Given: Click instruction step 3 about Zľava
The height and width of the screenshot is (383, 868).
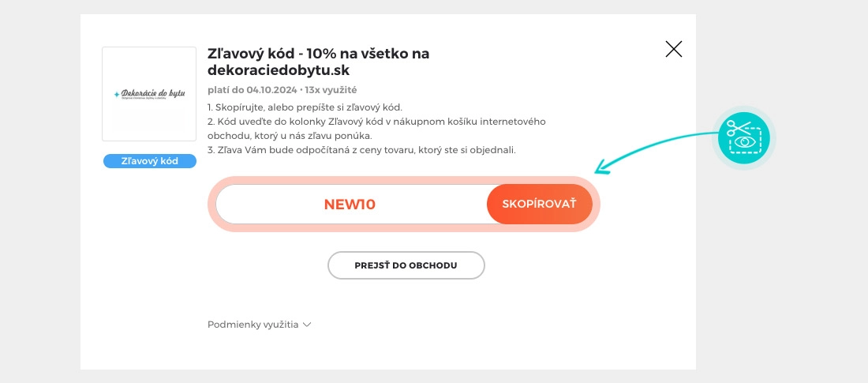Looking at the screenshot, I should point(361,150).
